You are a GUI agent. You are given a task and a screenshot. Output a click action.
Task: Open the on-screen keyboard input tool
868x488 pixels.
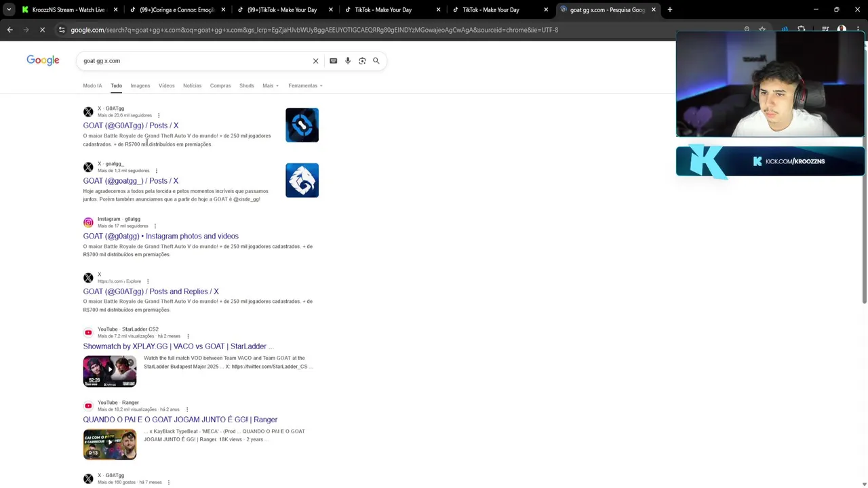pyautogui.click(x=333, y=61)
